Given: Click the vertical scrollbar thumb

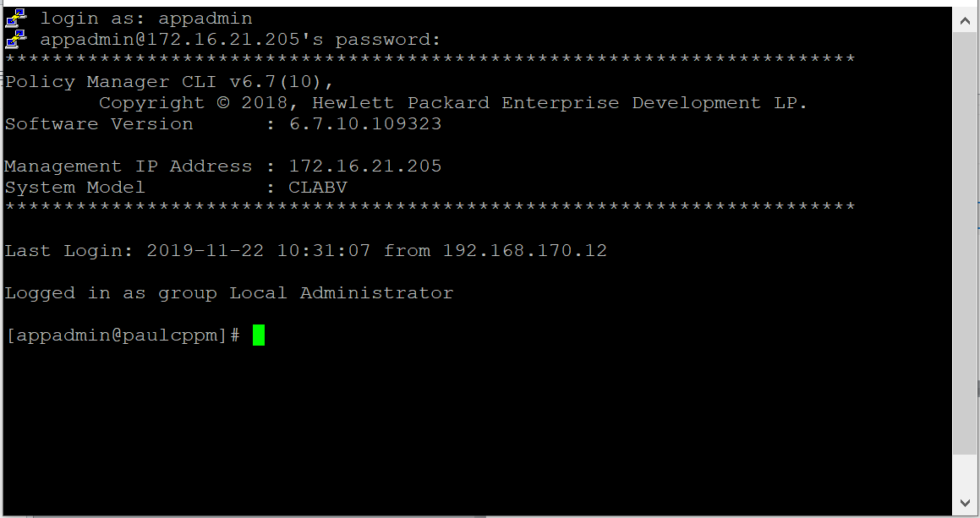Looking at the screenshot, I should coord(965,243).
